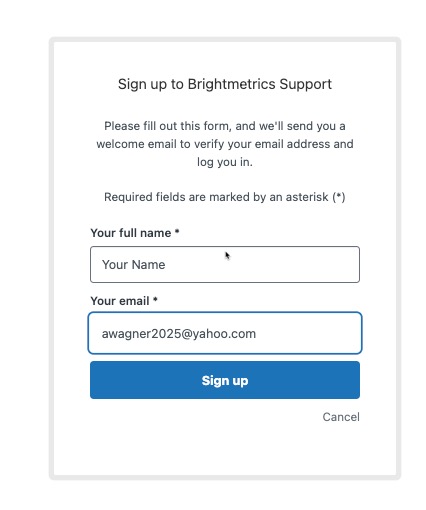Click 'log you in.' line of instructions
426x510 pixels.
coord(225,162)
